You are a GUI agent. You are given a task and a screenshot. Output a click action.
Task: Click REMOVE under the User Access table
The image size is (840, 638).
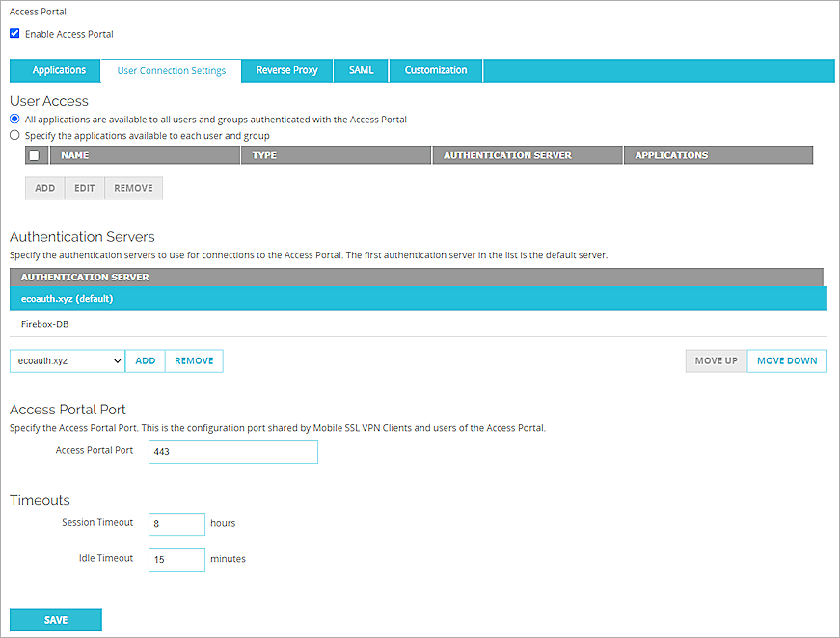(133, 188)
